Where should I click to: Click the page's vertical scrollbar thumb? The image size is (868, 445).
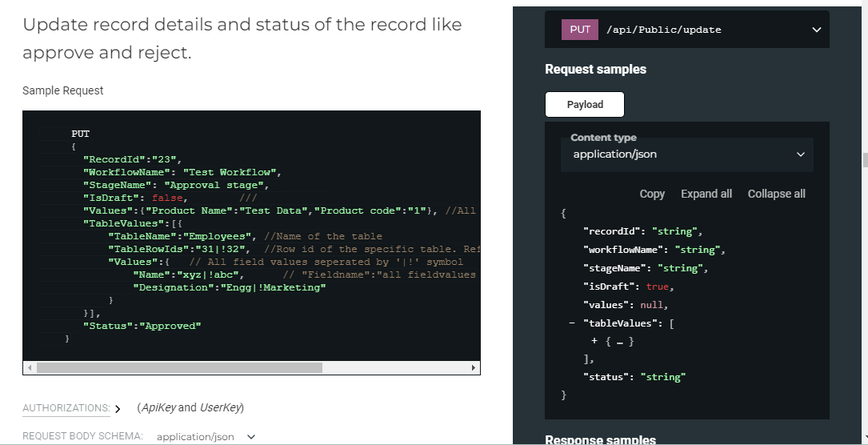(x=865, y=160)
